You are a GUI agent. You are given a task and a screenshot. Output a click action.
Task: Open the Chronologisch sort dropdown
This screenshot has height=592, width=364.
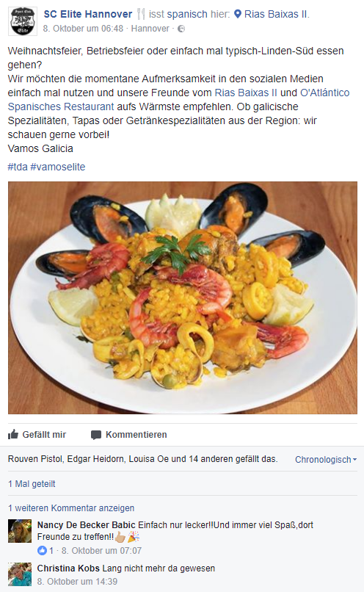pos(326,460)
